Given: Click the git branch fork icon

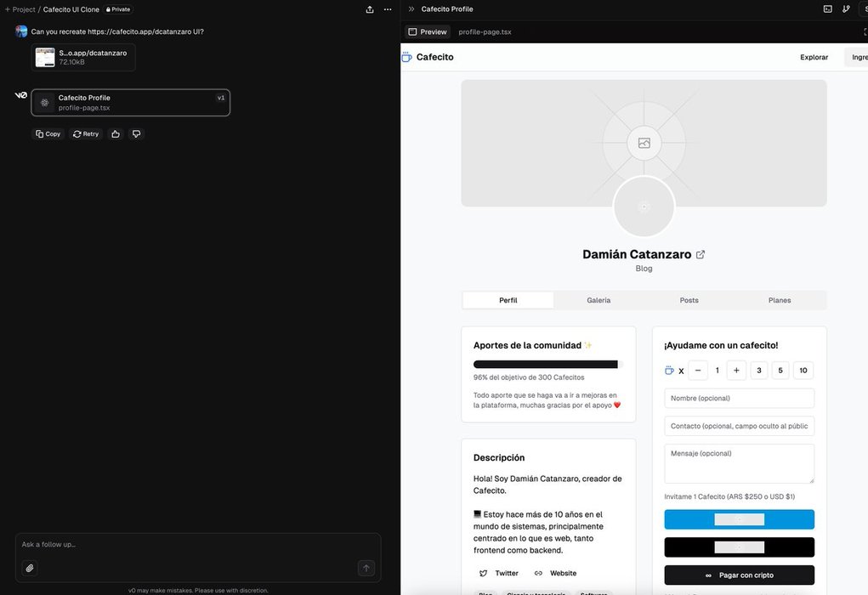Looking at the screenshot, I should pos(846,9).
